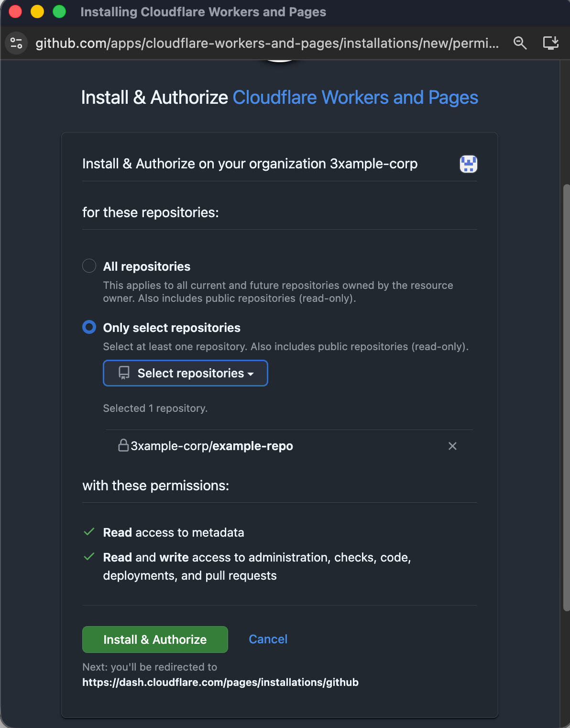
Task: Open the Select repositories dropdown
Action: click(185, 373)
